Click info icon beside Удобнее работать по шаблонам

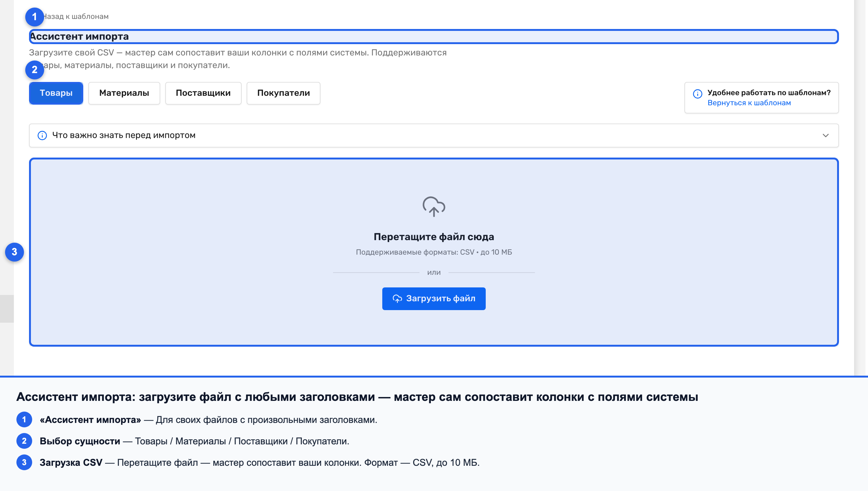697,94
